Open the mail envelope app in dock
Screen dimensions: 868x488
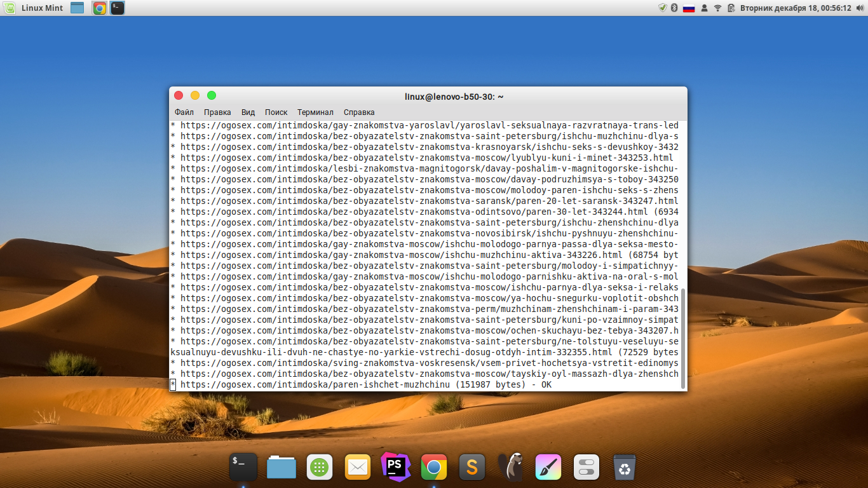(x=358, y=468)
